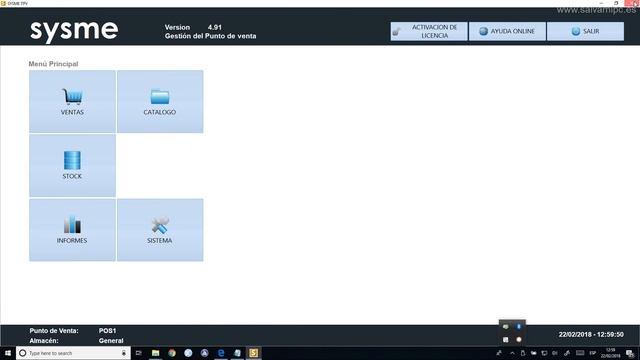This screenshot has width=640, height=360.
Task: Open the People icon in the system tray
Action: pyautogui.click(x=499, y=353)
